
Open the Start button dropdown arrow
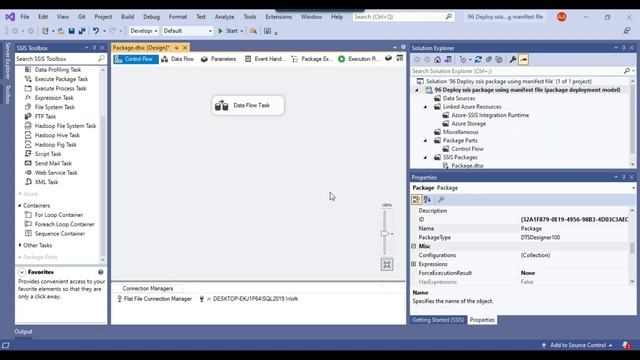(x=242, y=31)
